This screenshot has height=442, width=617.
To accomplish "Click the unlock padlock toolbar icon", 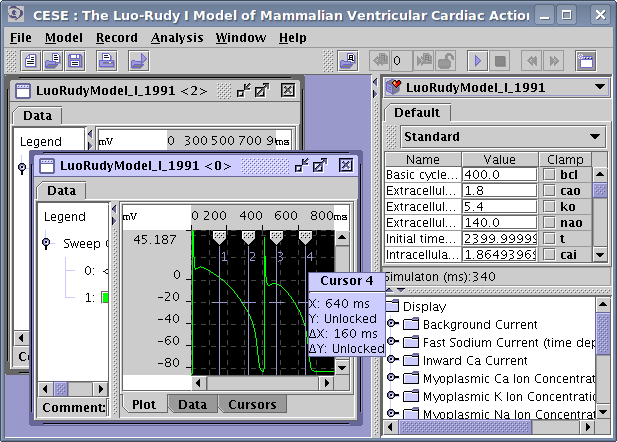I will coord(446,61).
